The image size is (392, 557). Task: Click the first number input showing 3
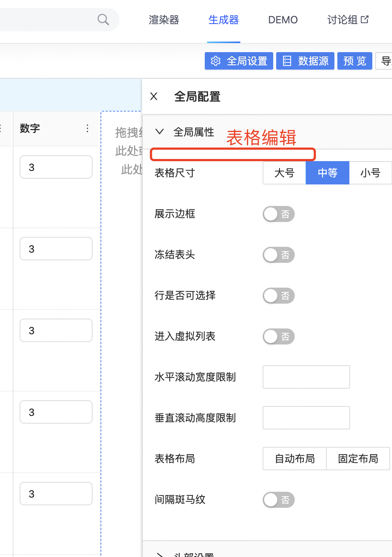click(56, 167)
